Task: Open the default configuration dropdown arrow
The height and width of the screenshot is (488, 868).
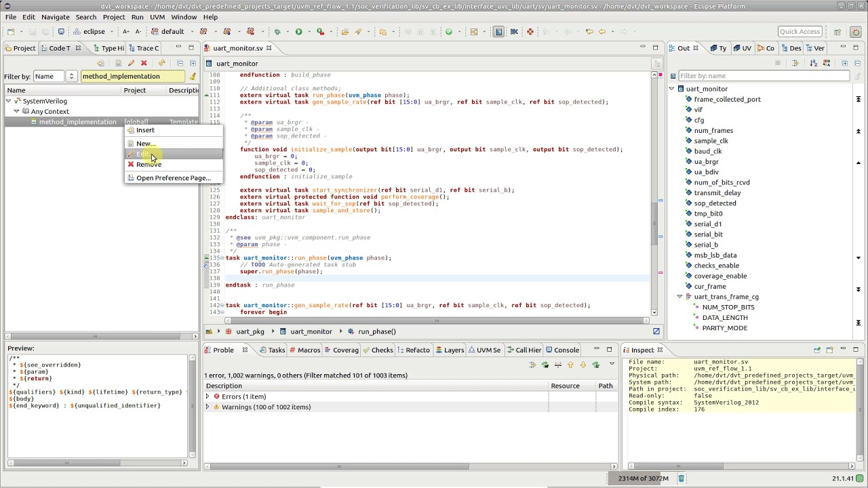Action: [x=192, y=31]
